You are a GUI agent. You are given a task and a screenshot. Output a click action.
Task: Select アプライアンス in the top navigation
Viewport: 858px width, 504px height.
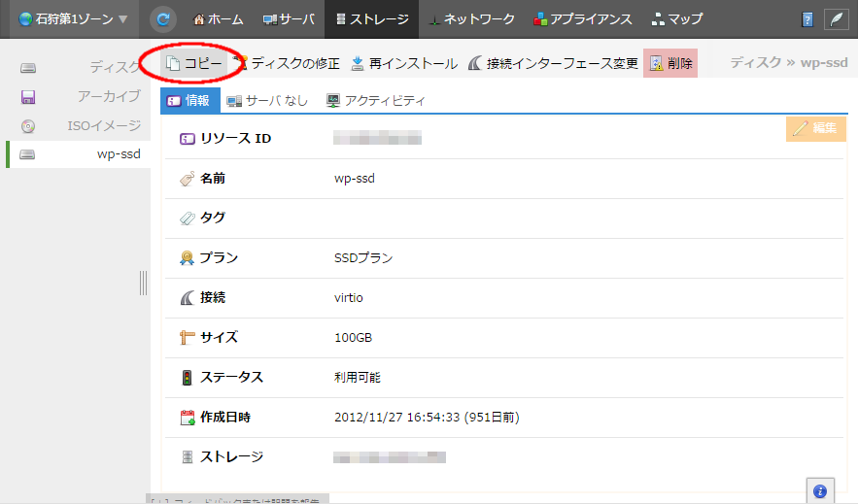582,19
